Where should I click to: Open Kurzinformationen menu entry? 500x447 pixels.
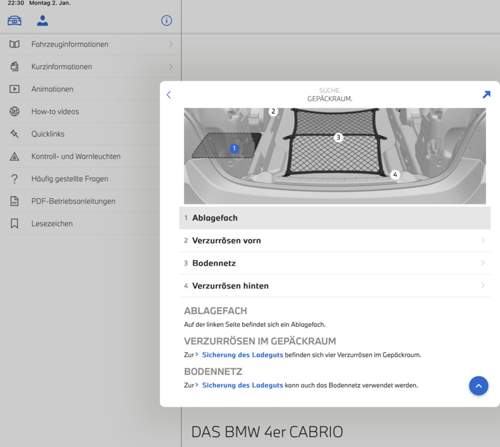coord(91,67)
